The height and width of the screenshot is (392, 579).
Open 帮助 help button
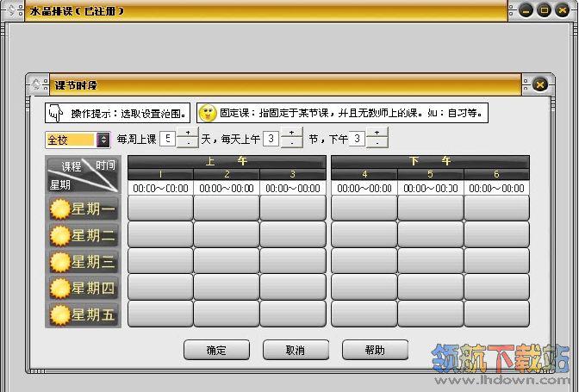[x=375, y=350]
